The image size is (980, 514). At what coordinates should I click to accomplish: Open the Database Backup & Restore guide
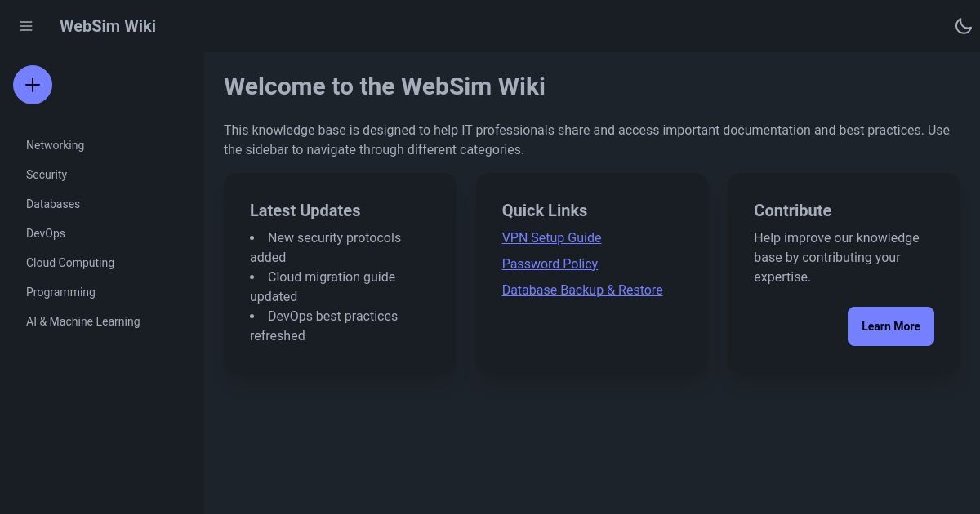click(x=581, y=290)
